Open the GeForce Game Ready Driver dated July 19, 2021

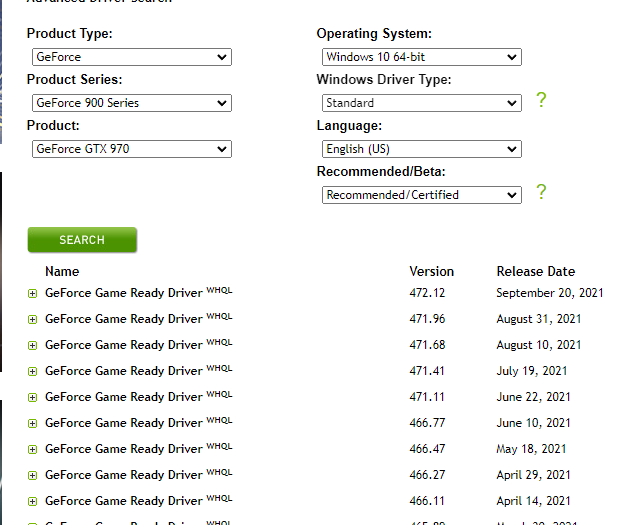139,371
